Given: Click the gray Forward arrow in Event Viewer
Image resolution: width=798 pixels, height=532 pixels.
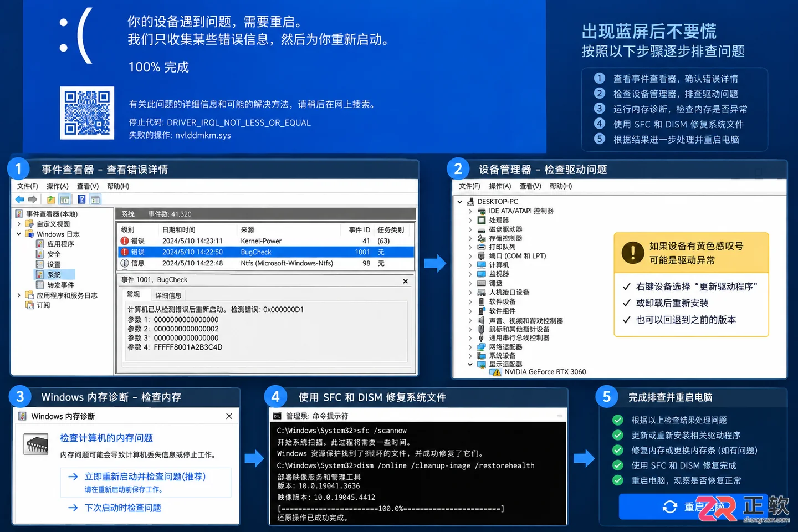Looking at the screenshot, I should click(x=33, y=199).
